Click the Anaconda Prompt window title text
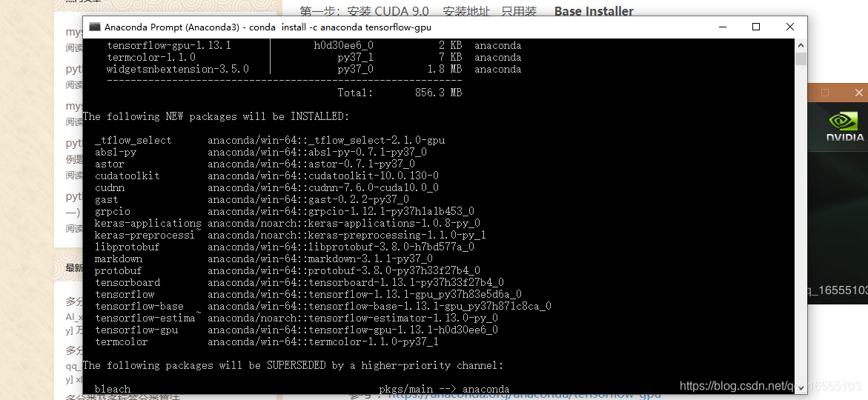Image resolution: width=868 pixels, height=400 pixels. 268,27
